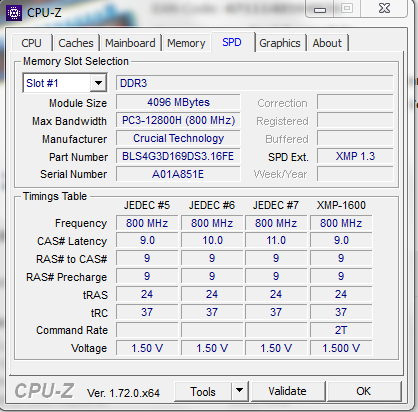Image resolution: width=418 pixels, height=412 pixels.
Task: Go to the About tab
Action: [327, 43]
